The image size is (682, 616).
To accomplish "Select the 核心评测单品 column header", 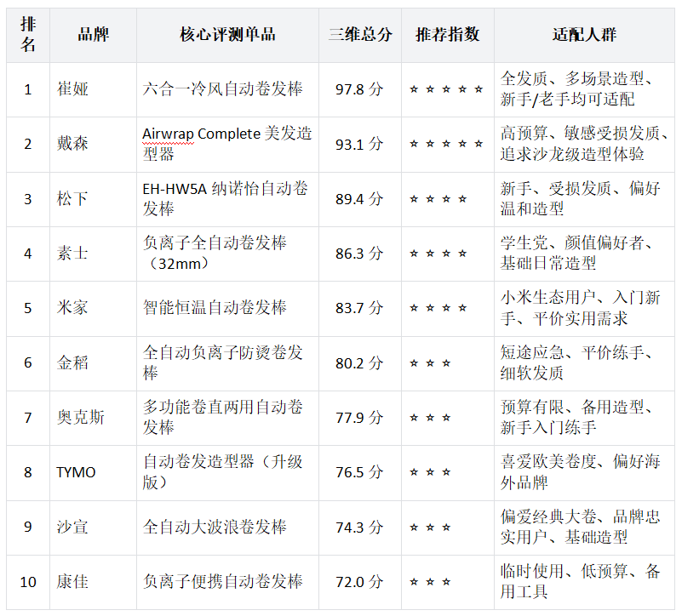I will click(x=227, y=35).
